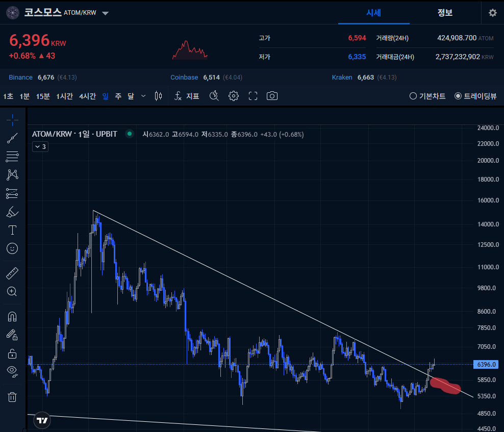Open the Binance price link
504x432 pixels.
[20, 78]
